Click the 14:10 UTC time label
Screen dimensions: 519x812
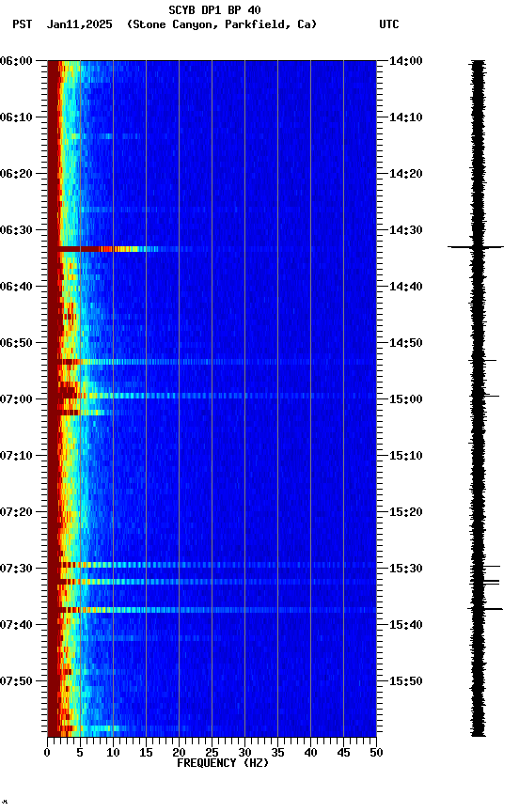406,117
